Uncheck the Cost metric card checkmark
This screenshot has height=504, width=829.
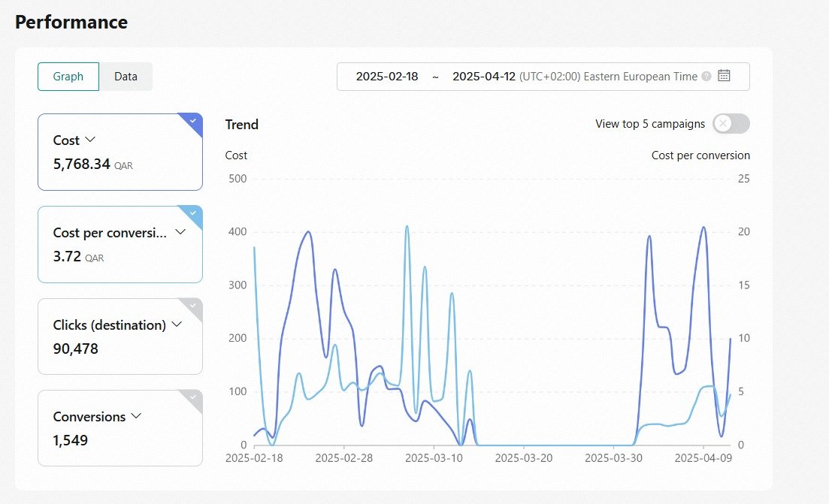[x=194, y=122]
